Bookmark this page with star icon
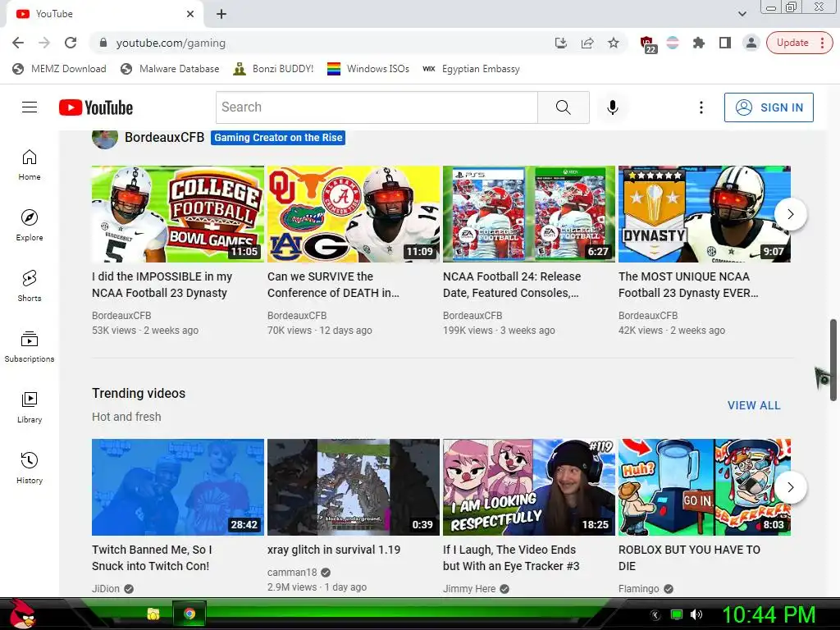 [614, 43]
